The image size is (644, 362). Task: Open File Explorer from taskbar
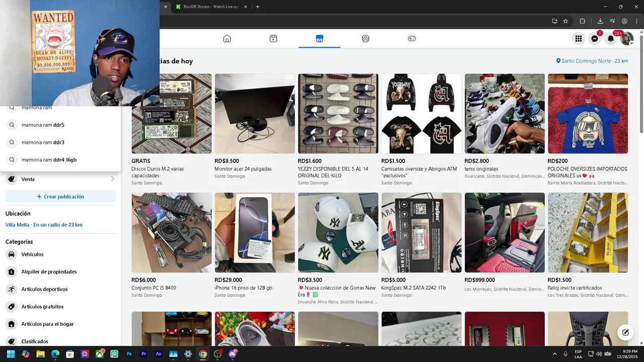point(40,354)
